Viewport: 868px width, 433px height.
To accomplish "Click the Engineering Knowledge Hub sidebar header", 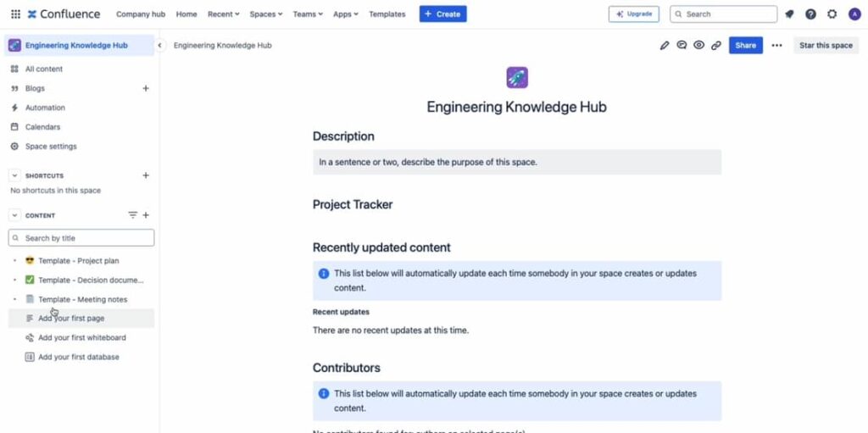I will pyautogui.click(x=79, y=46).
